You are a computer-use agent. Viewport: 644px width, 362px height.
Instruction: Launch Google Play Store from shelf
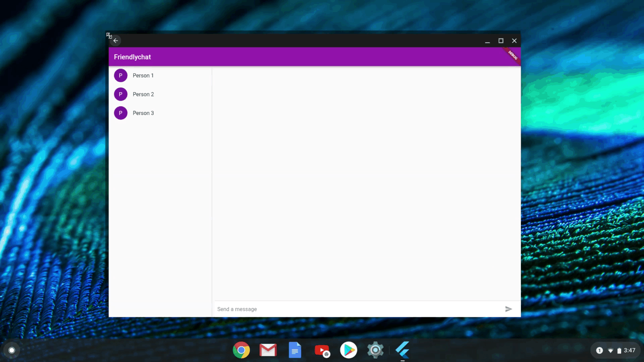click(348, 350)
